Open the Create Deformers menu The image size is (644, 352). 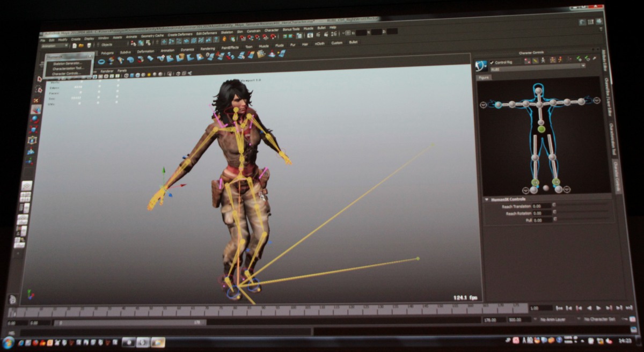click(x=180, y=34)
